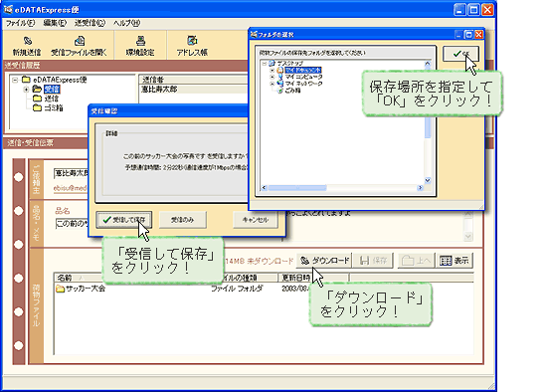Click the greyed 保存 button

click(x=373, y=261)
